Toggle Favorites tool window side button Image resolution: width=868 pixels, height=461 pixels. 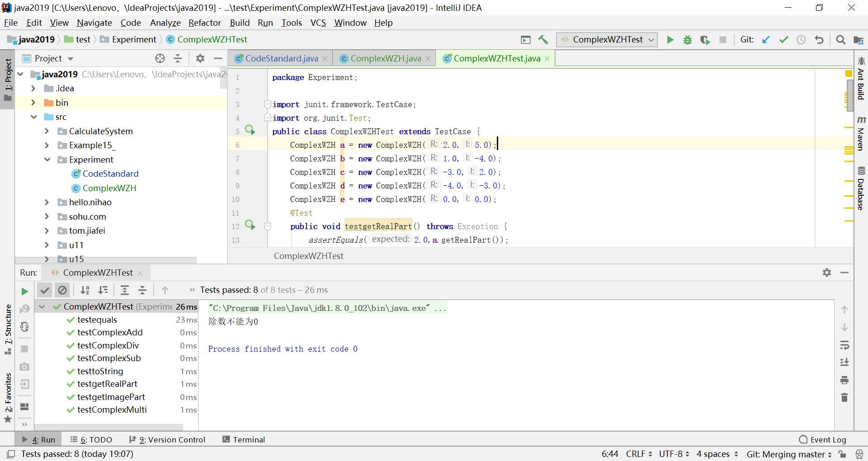click(x=8, y=398)
